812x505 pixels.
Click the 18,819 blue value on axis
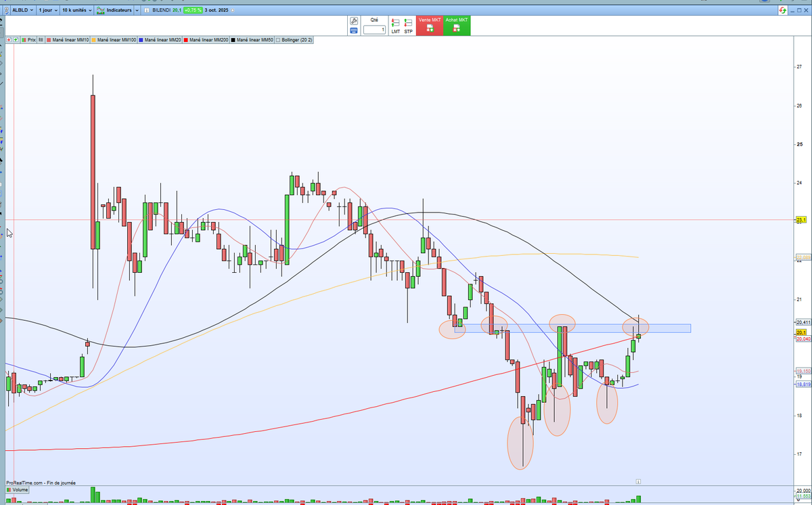point(803,384)
